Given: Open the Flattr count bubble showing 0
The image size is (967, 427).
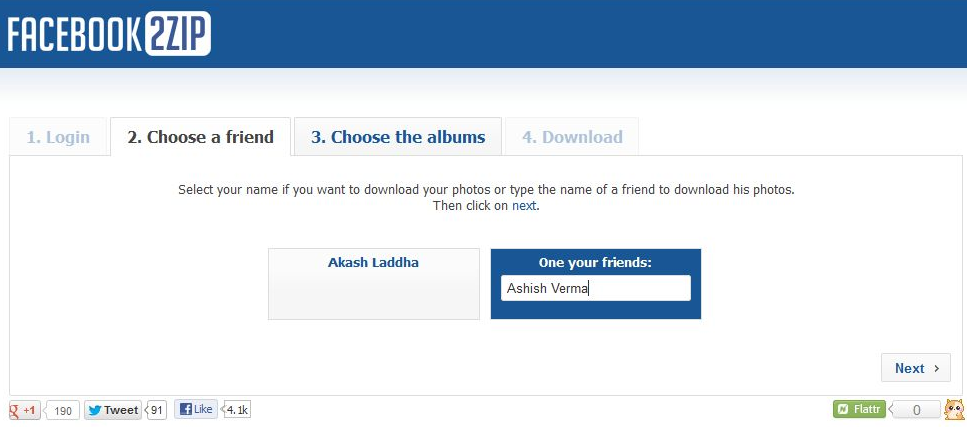Looking at the screenshot, I should click(x=916, y=410).
